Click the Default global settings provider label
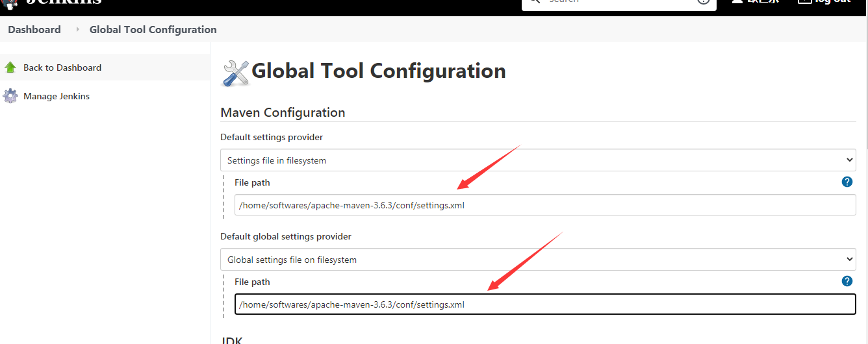 [286, 236]
